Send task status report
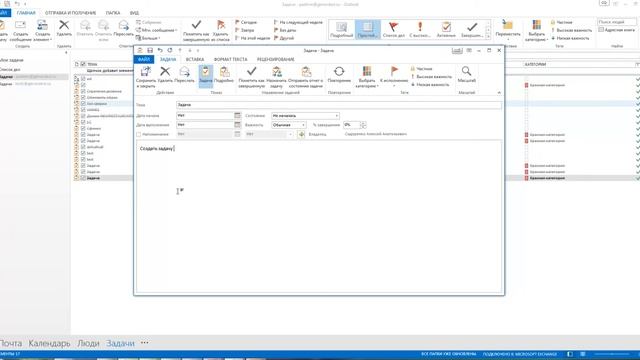Viewport: 640px width, 360px height. (306, 77)
